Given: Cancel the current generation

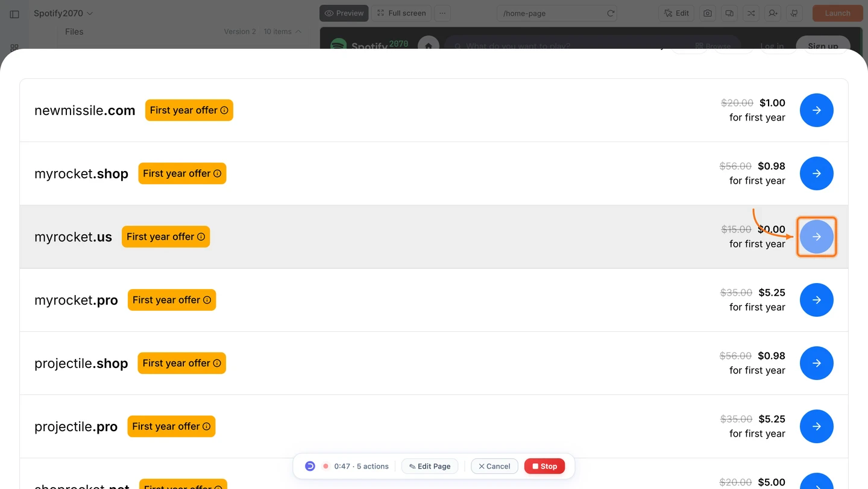Looking at the screenshot, I should pos(494,466).
